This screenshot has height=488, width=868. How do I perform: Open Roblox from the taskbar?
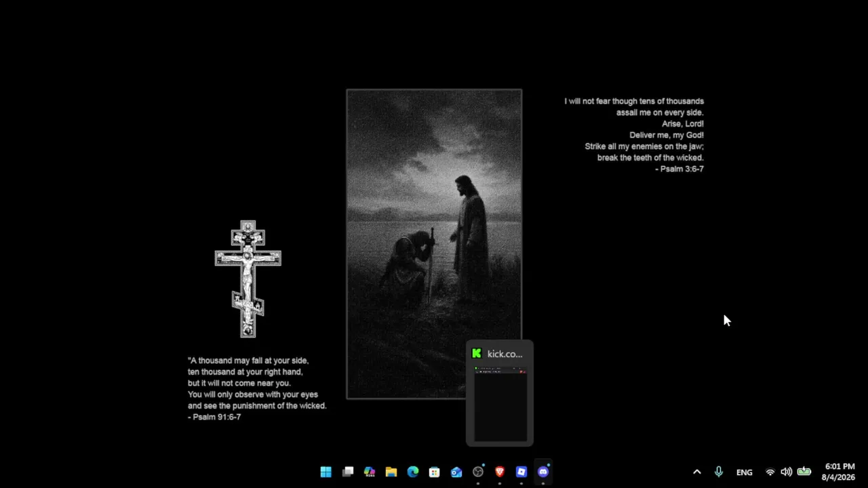pos(521,472)
